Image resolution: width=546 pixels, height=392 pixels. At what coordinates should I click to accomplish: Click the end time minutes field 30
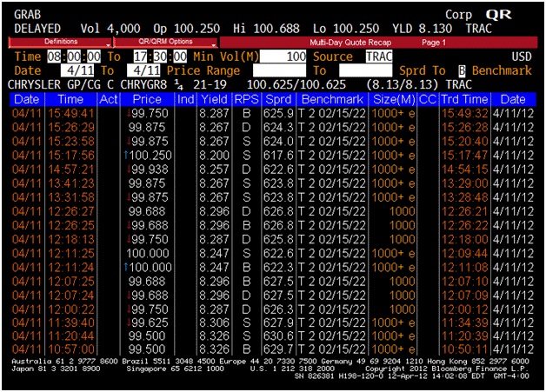160,56
